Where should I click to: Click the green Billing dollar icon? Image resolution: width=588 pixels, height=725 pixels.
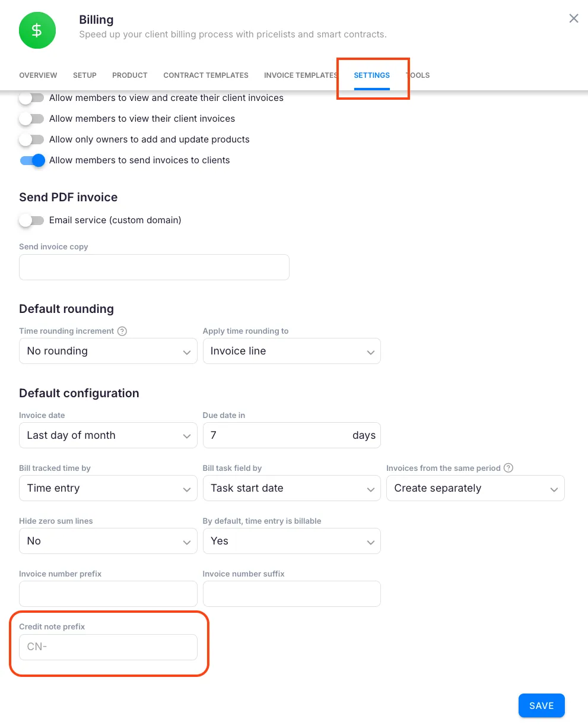coord(37,30)
